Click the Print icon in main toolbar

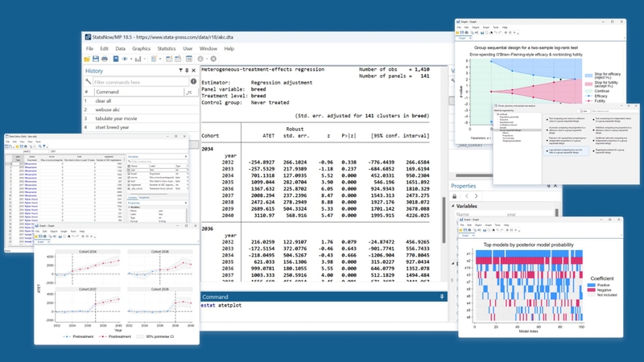pyautogui.click(x=105, y=59)
